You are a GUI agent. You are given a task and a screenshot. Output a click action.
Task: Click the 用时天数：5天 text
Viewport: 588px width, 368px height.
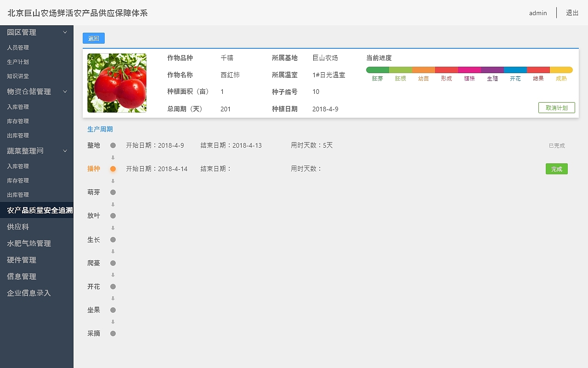(311, 145)
